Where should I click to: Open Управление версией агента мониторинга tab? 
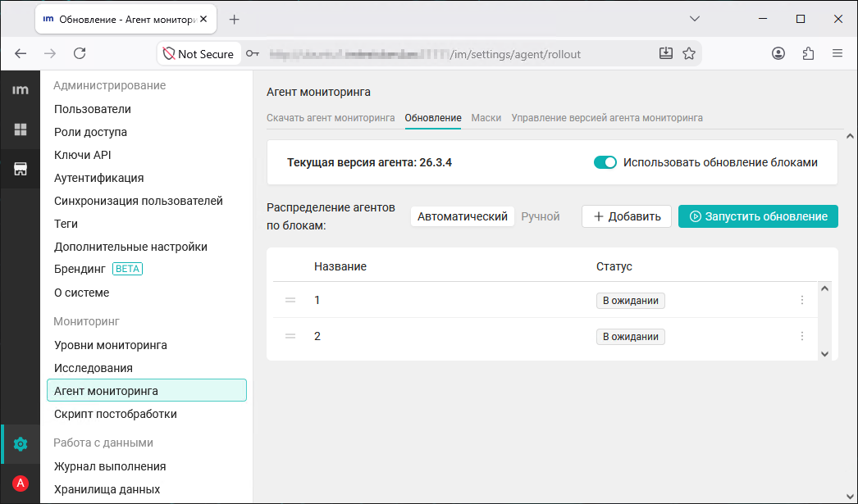(607, 118)
